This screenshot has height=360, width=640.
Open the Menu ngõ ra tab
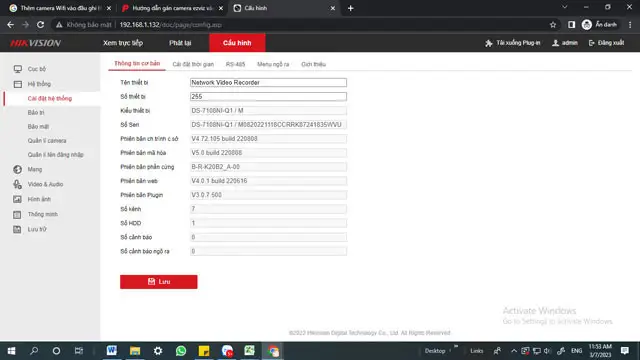pyautogui.click(x=273, y=64)
